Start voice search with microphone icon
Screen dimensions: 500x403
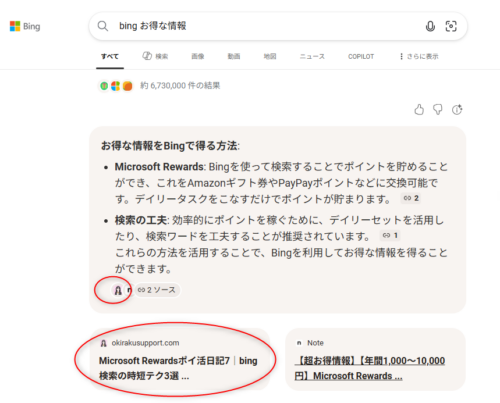tap(430, 26)
